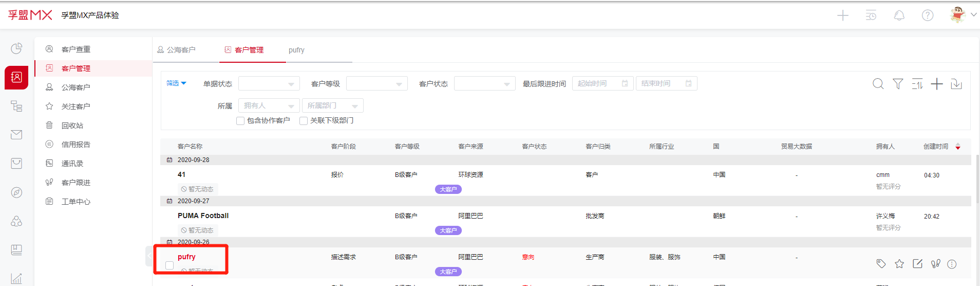
Task: Click the 起始时间 start date field
Action: (x=602, y=83)
